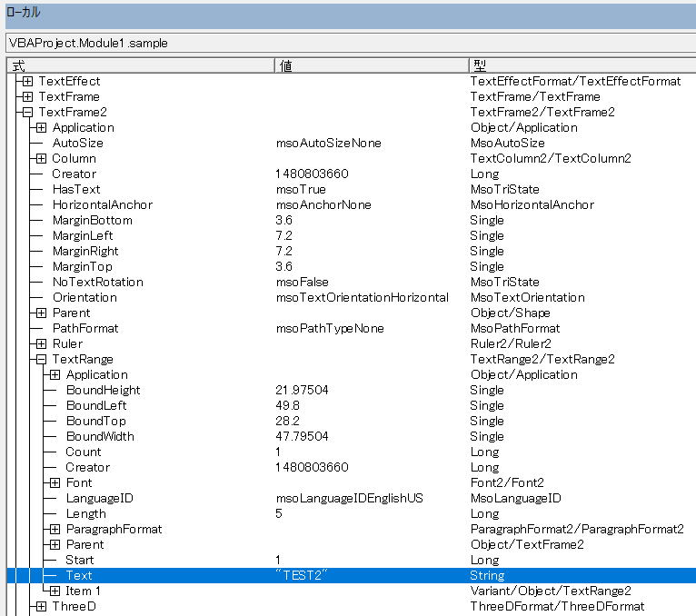Expand the Ruler node

(41, 343)
